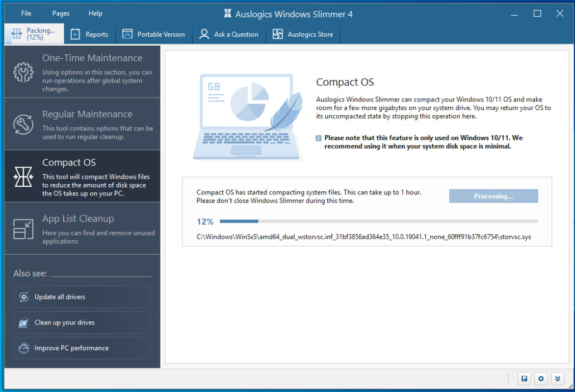This screenshot has width=575, height=392.
Task: Click the Portable Version icon
Action: (127, 34)
